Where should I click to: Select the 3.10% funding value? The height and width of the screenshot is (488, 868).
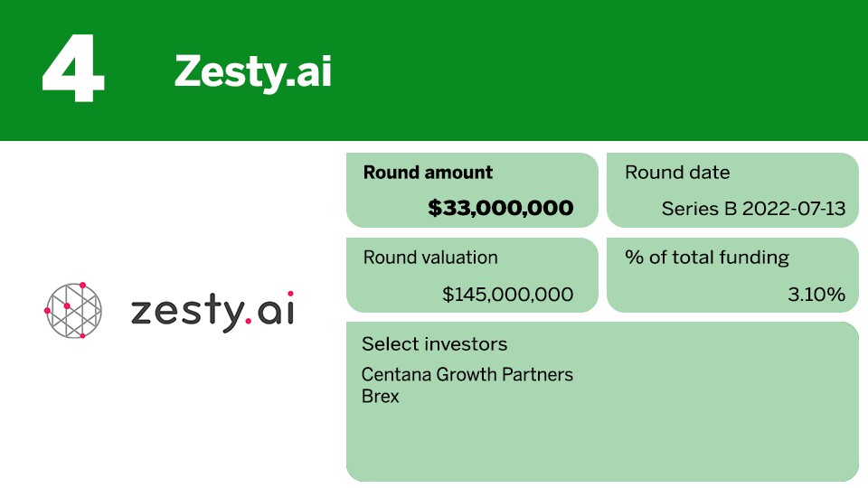click(816, 294)
